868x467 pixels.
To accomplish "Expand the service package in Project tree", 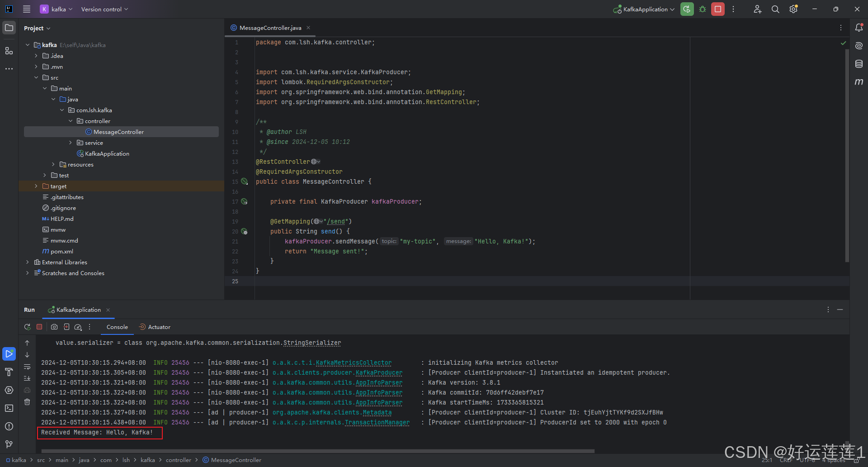I will 71,143.
